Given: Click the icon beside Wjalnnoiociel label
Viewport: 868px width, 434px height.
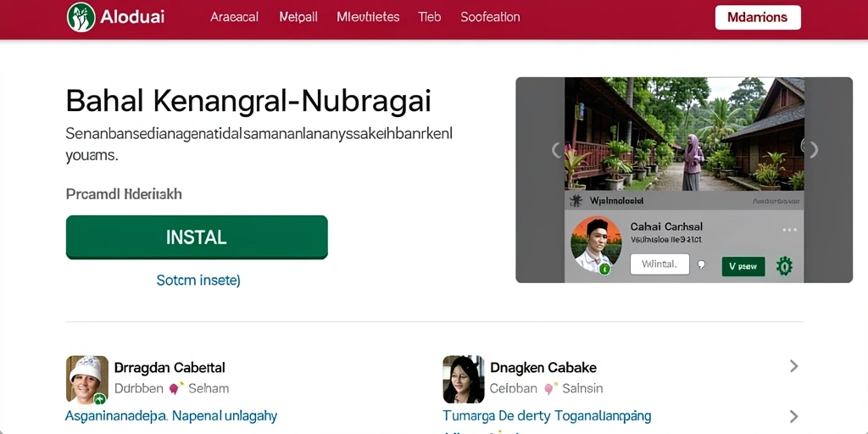Looking at the screenshot, I should pyautogui.click(x=576, y=201).
